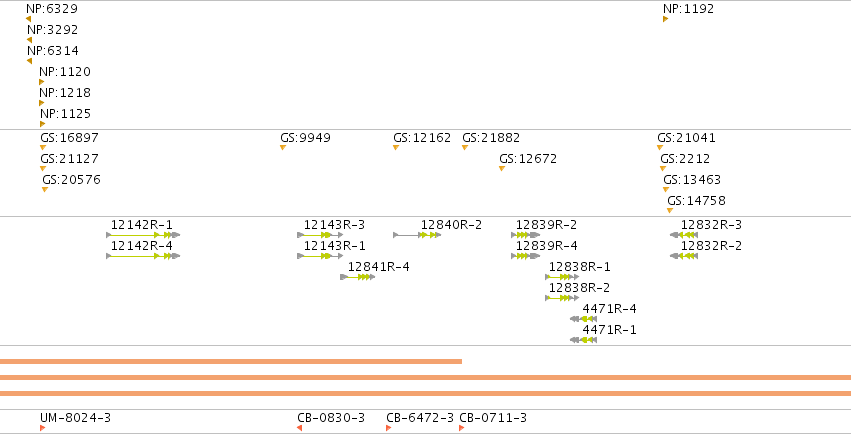Select the 12839R-2 transcript label

click(547, 225)
